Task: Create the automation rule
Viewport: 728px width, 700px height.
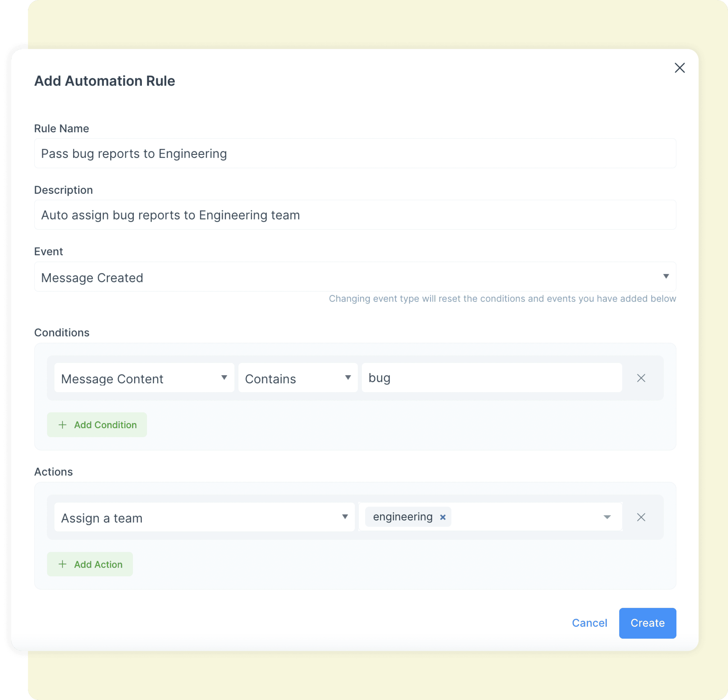Action: coord(647,623)
